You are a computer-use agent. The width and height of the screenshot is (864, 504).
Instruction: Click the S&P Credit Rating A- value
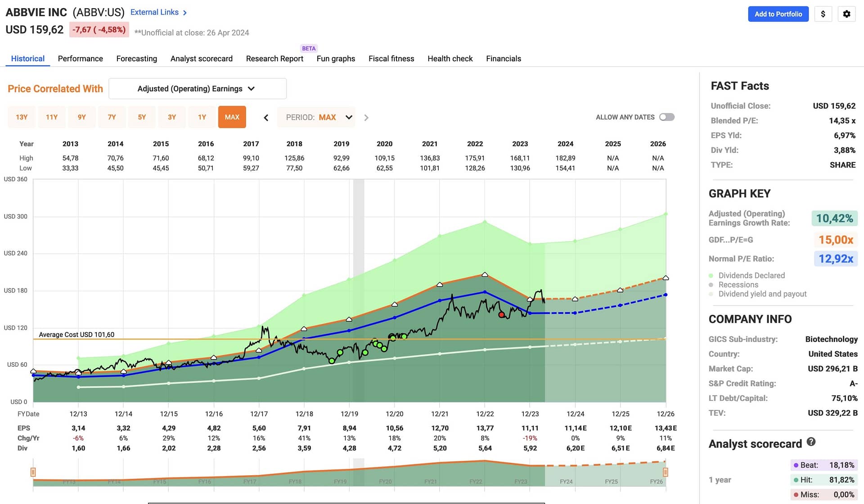854,383
